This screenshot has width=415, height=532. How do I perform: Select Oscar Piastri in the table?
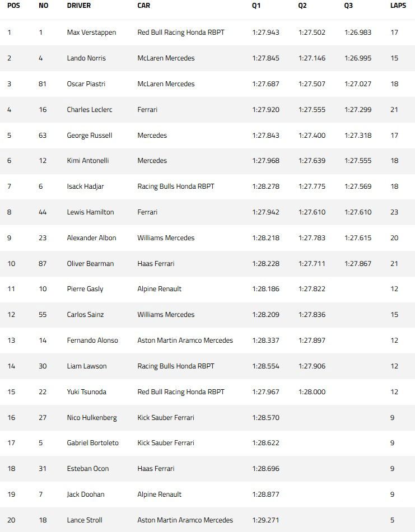[86, 84]
